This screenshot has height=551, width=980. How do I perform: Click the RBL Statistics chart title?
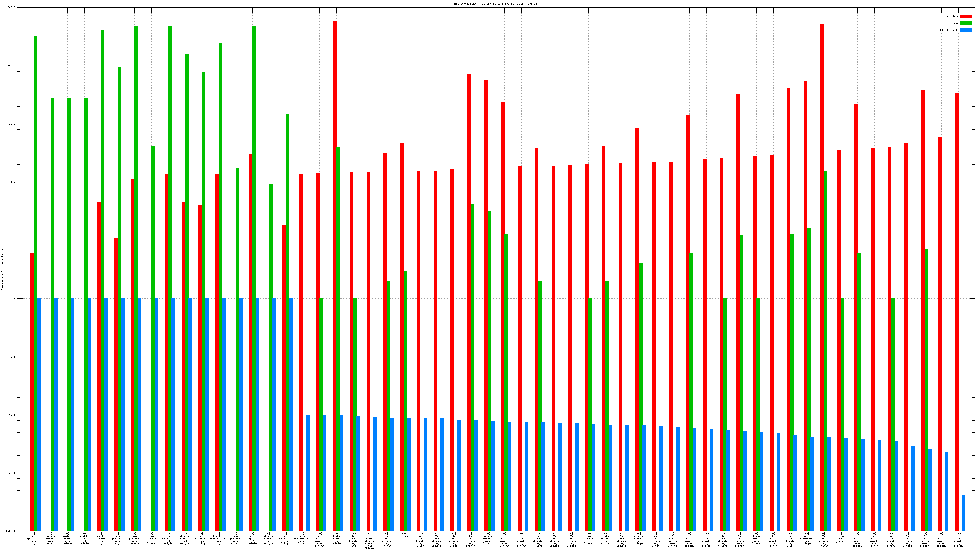coord(495,4)
